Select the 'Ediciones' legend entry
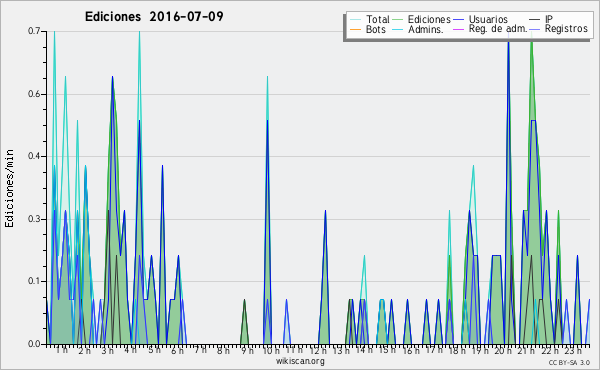This screenshot has height=370, width=600. coord(422,19)
